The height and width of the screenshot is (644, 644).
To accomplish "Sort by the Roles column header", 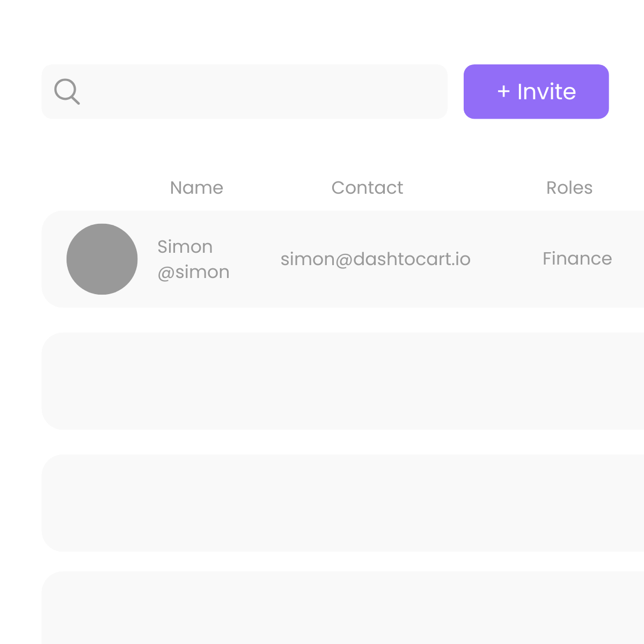I will [x=569, y=188].
